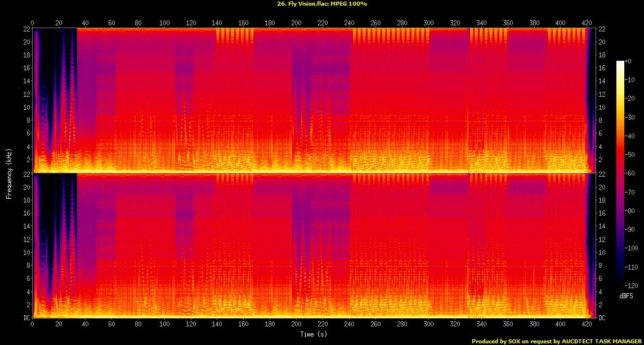This screenshot has height=345, width=644.
Task: Click the "Time (s)" axis label
Action: pyautogui.click(x=314, y=334)
